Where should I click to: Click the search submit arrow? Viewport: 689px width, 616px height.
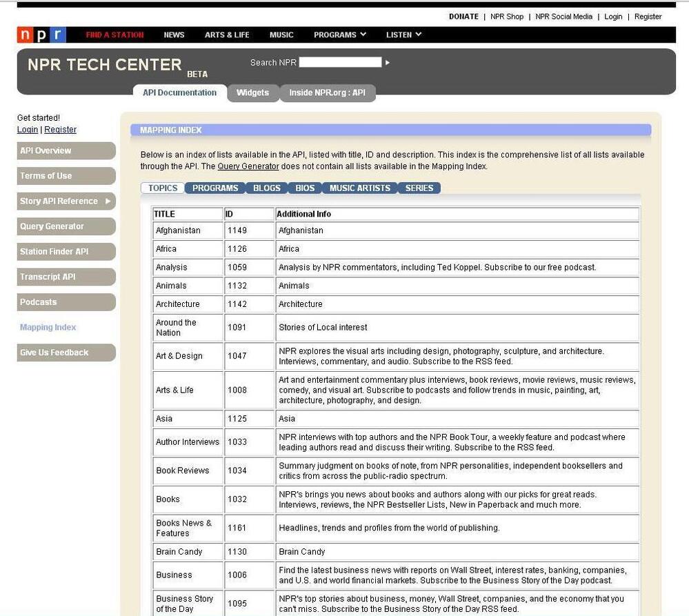(x=387, y=63)
